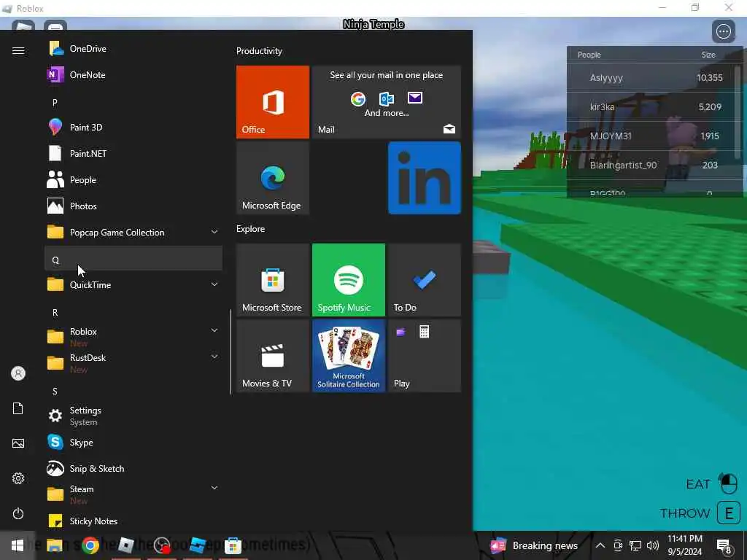747x560 pixels.
Task: Open OneDrive from the app list
Action: [x=133, y=49]
